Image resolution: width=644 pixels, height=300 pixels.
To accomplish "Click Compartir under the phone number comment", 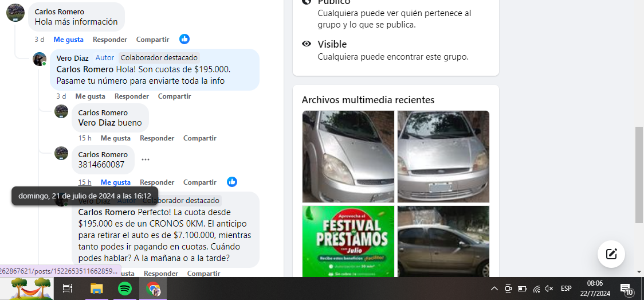I will [199, 182].
